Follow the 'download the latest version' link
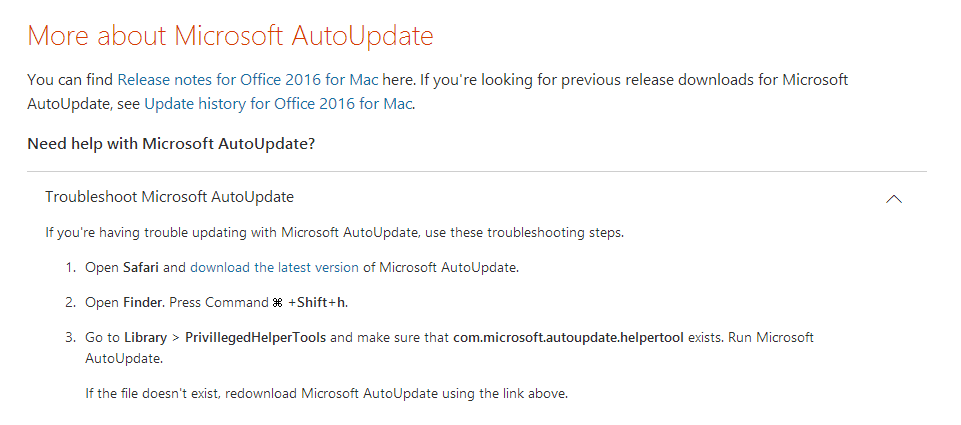Screen dimensions: 961x425 coord(275,267)
